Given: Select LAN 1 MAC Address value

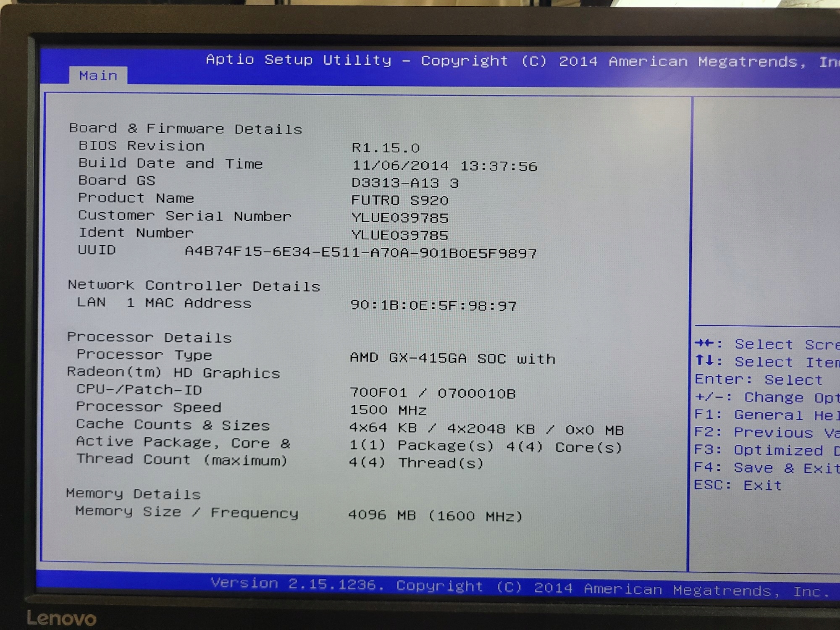Looking at the screenshot, I should coord(433,305).
